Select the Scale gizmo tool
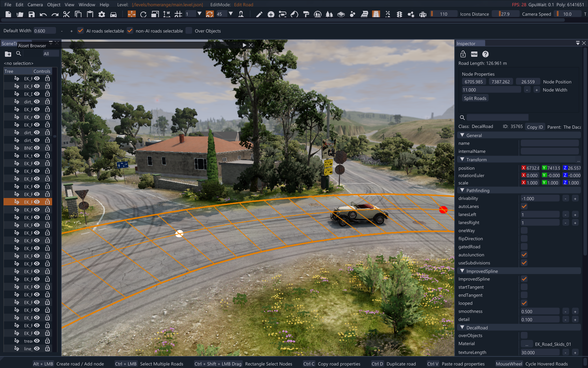588x368 pixels. pyautogui.click(x=155, y=14)
